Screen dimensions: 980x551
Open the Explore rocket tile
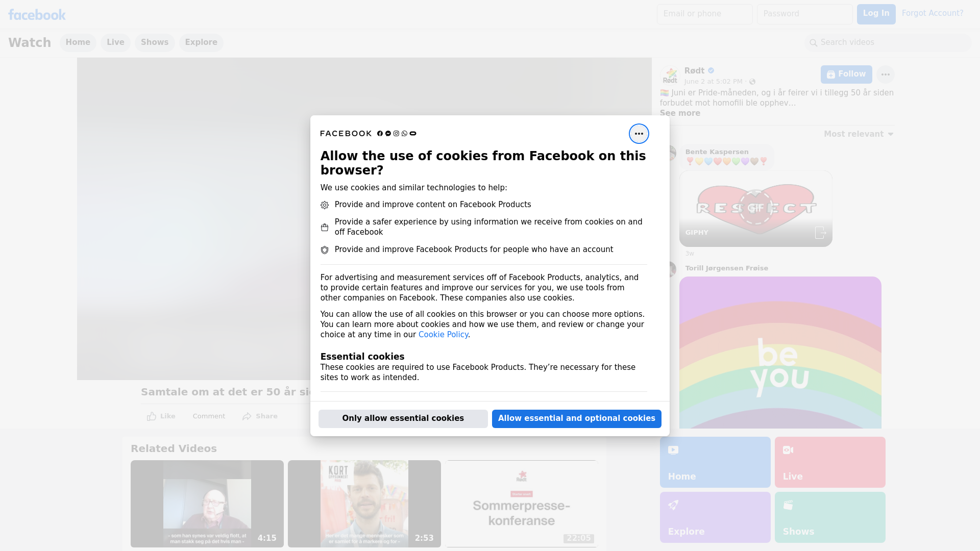pyautogui.click(x=715, y=517)
